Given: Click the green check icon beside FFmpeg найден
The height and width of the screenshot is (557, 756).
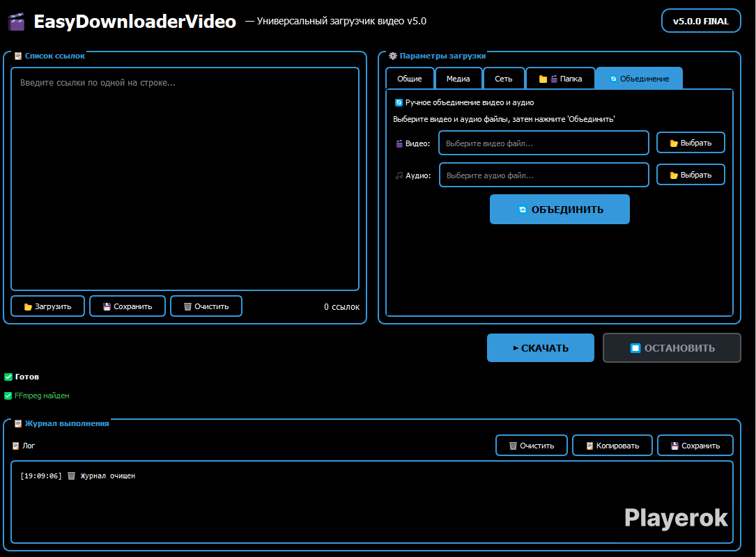Looking at the screenshot, I should (x=8, y=395).
